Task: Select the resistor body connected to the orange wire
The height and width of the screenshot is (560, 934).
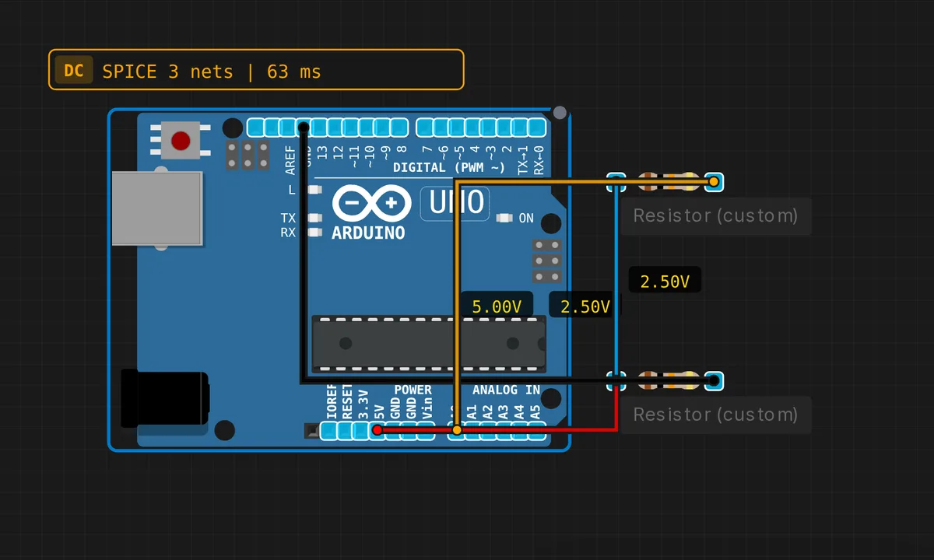Action: (669, 182)
